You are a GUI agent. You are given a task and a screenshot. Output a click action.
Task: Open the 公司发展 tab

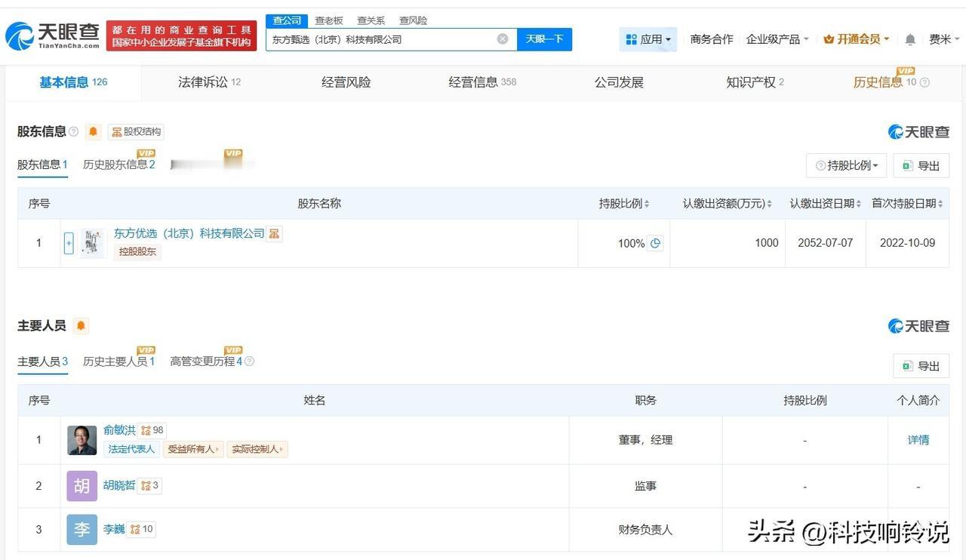point(619,82)
